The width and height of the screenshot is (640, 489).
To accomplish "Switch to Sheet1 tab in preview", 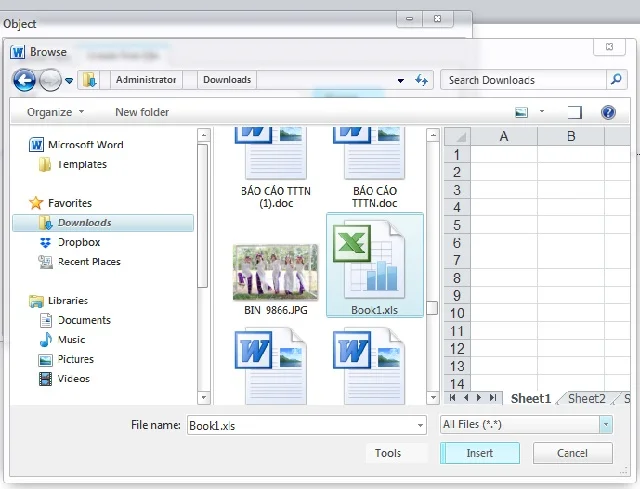I will point(531,398).
